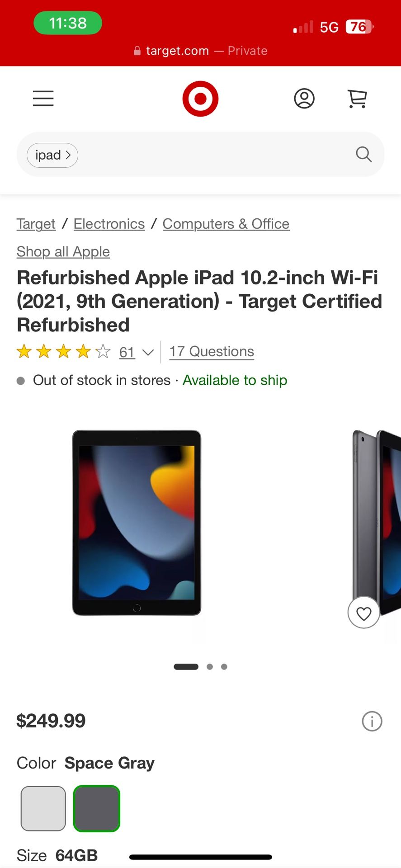Select the Silver color swatch
This screenshot has height=868, width=401.
pos(42,809)
